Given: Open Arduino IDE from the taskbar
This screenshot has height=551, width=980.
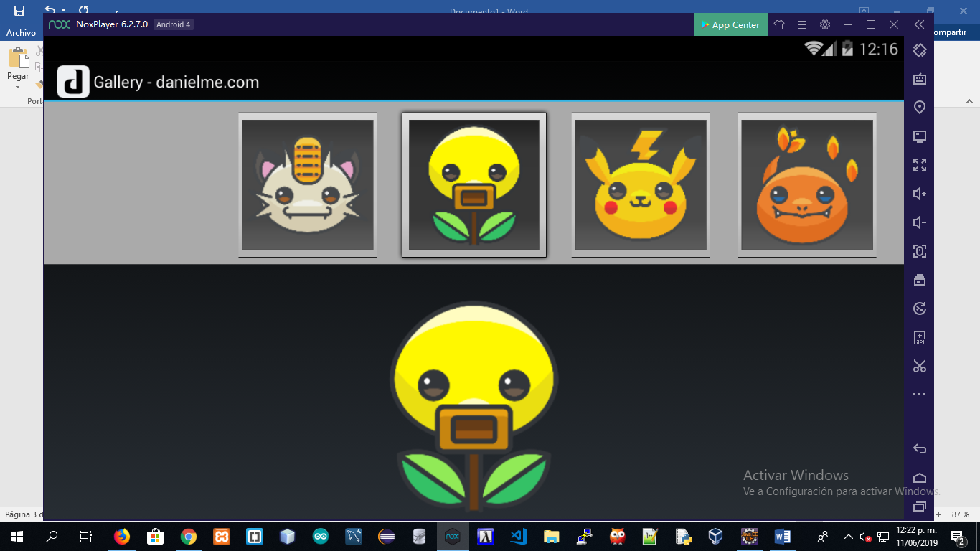Looking at the screenshot, I should pyautogui.click(x=321, y=536).
